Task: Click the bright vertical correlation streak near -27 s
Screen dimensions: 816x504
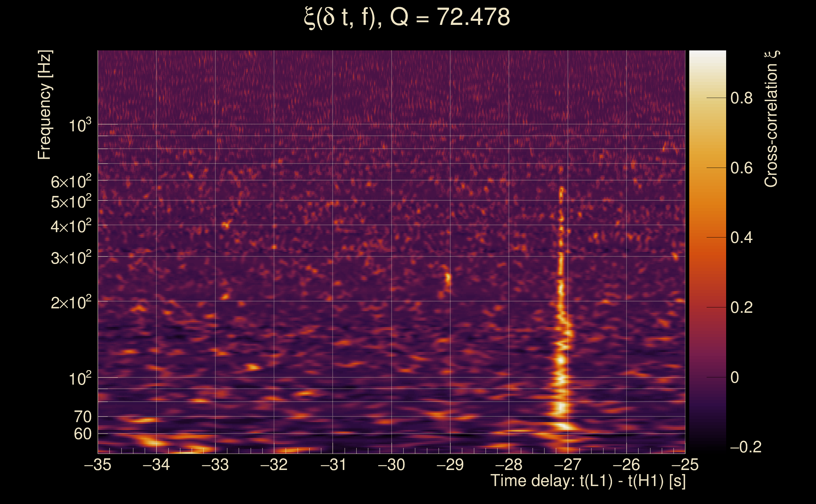Action: [562, 360]
